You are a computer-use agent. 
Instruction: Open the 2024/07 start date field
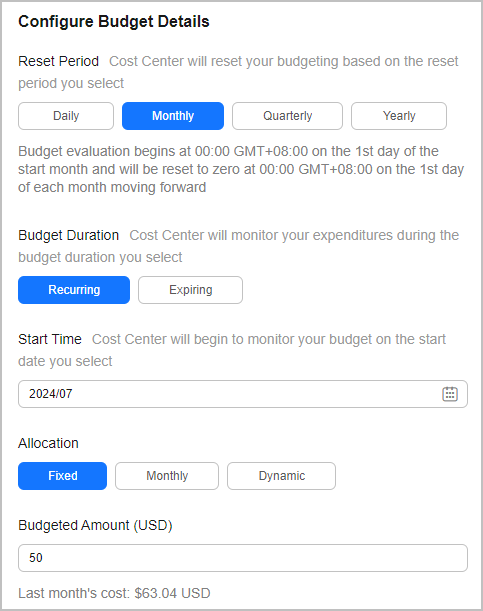tap(243, 394)
